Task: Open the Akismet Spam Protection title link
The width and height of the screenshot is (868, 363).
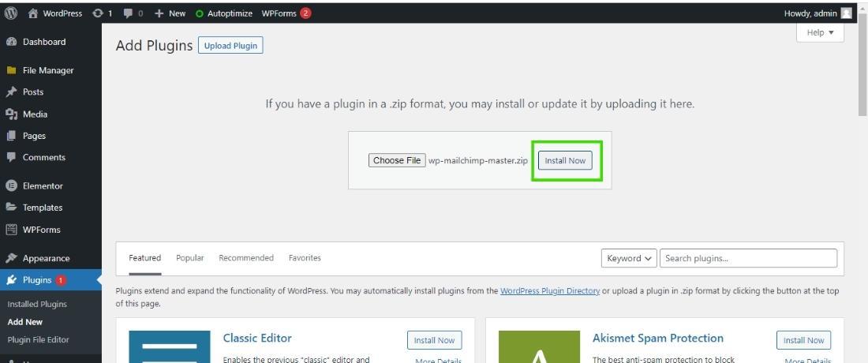Action: click(657, 338)
